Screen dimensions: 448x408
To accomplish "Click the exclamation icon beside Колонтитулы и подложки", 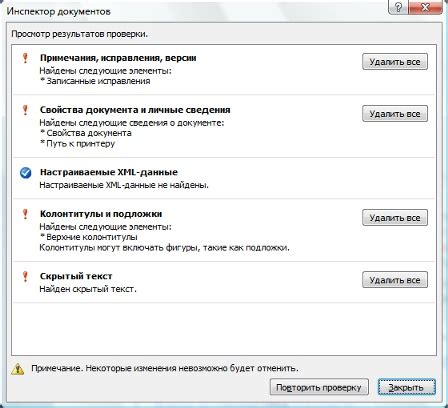I will (25, 214).
